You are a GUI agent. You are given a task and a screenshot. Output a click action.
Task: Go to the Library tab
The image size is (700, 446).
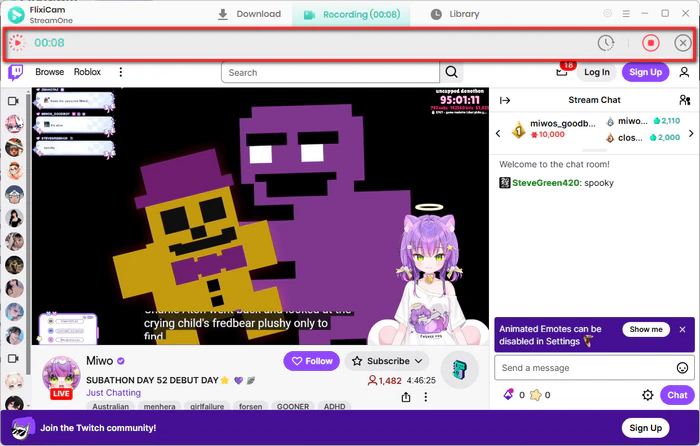coord(455,14)
